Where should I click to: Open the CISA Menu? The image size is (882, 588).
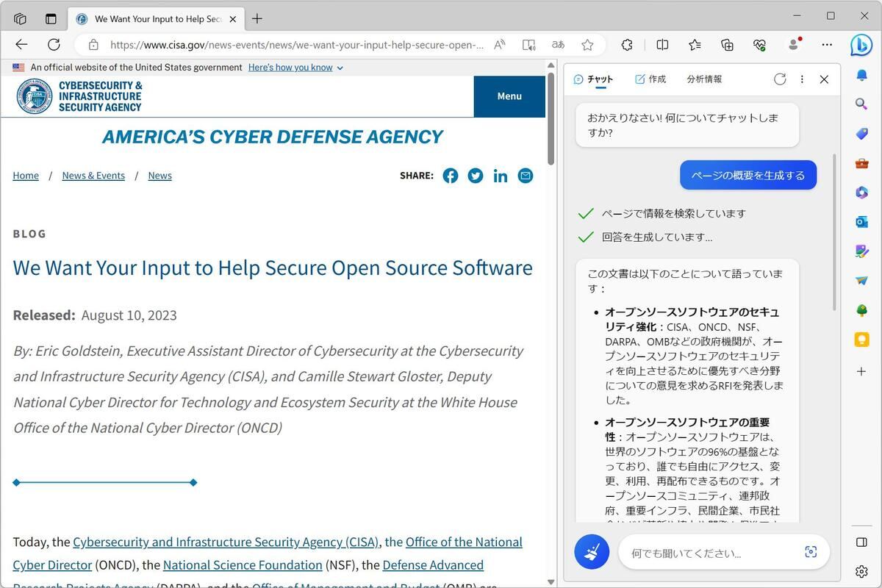pos(509,96)
